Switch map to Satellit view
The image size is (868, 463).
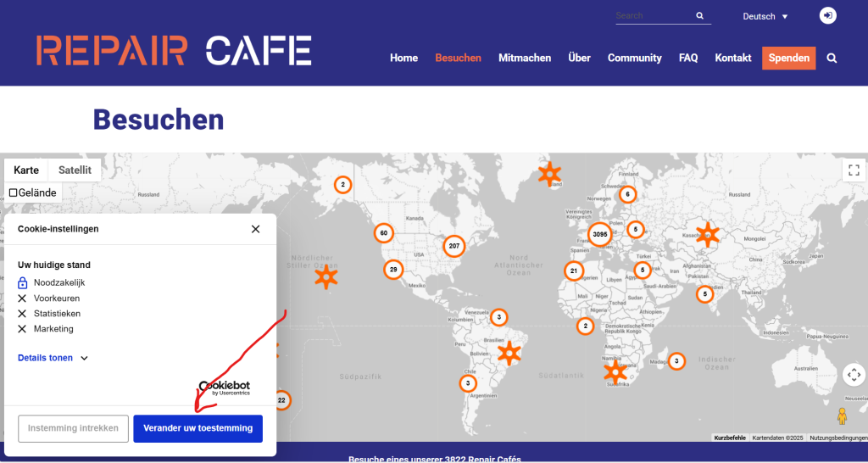pos(75,170)
